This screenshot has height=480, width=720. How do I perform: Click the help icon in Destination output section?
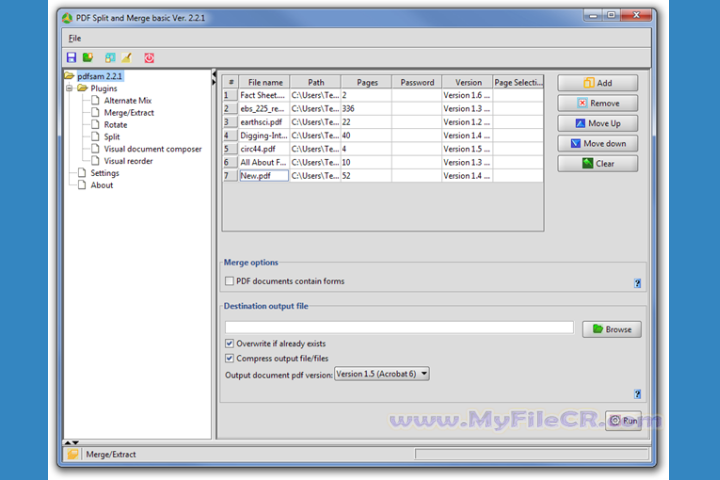click(637, 394)
